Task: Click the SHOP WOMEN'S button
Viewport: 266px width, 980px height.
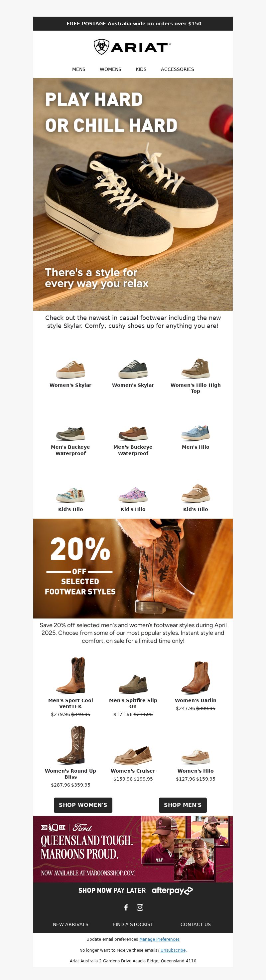Action: click(x=83, y=805)
